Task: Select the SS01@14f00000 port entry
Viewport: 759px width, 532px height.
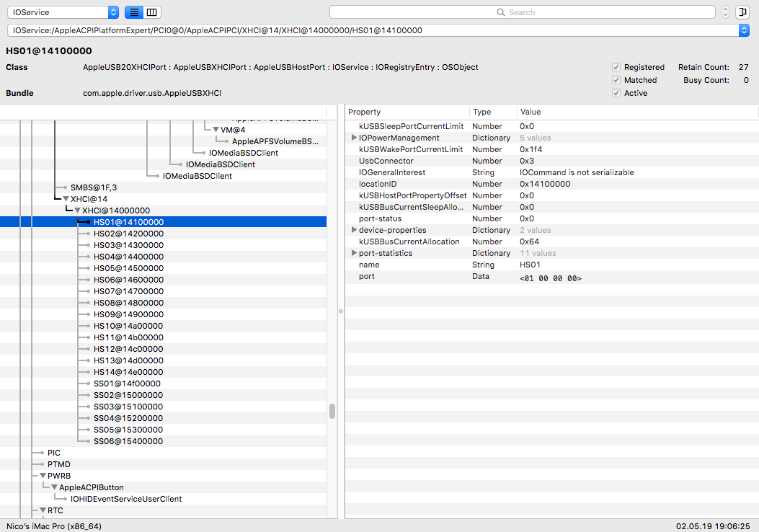Action: [x=127, y=384]
